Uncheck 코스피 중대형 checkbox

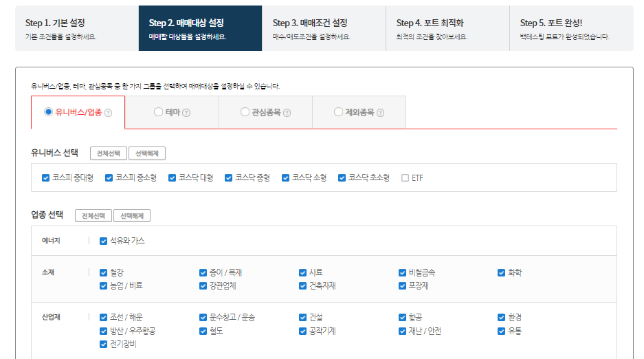coord(45,178)
